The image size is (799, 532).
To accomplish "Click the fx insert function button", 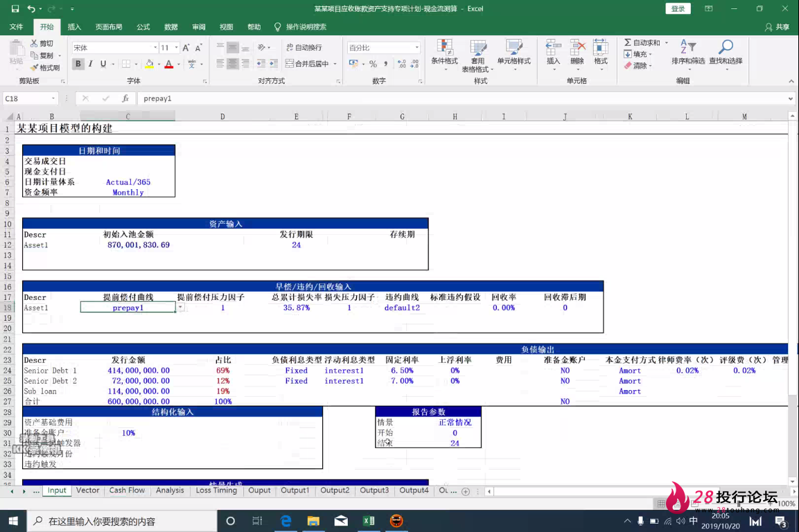I will click(125, 98).
